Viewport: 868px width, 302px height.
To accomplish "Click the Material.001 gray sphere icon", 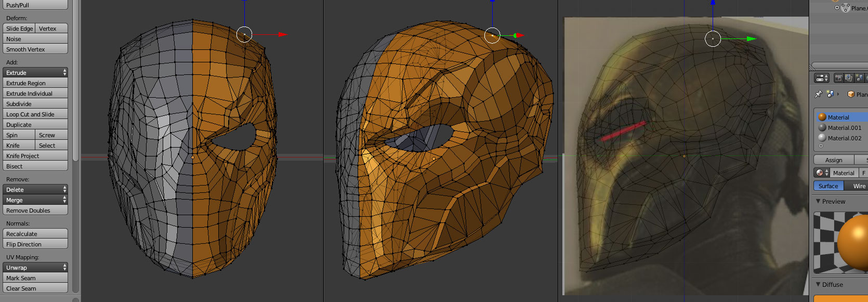I will 822,127.
